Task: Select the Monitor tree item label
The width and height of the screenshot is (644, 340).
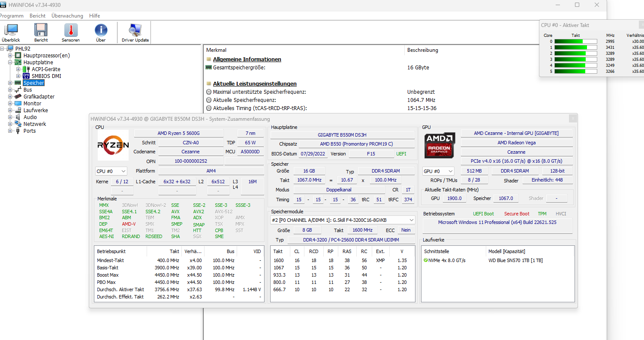Action: (x=33, y=103)
